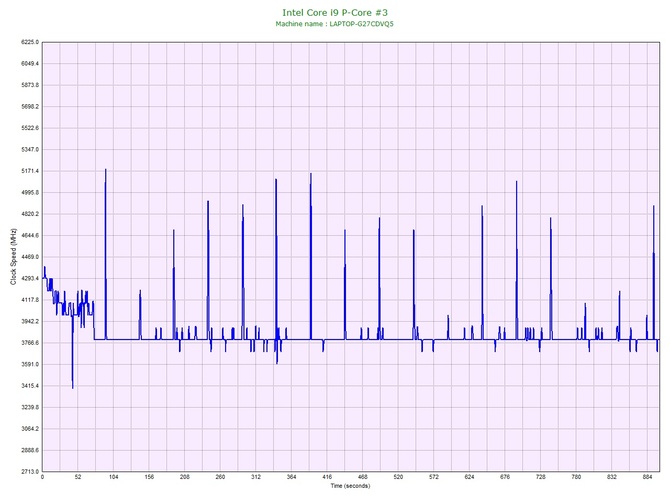This screenshot has height=503, width=670.
Task: Click the 3942.2 y-axis value
Action: (x=30, y=321)
